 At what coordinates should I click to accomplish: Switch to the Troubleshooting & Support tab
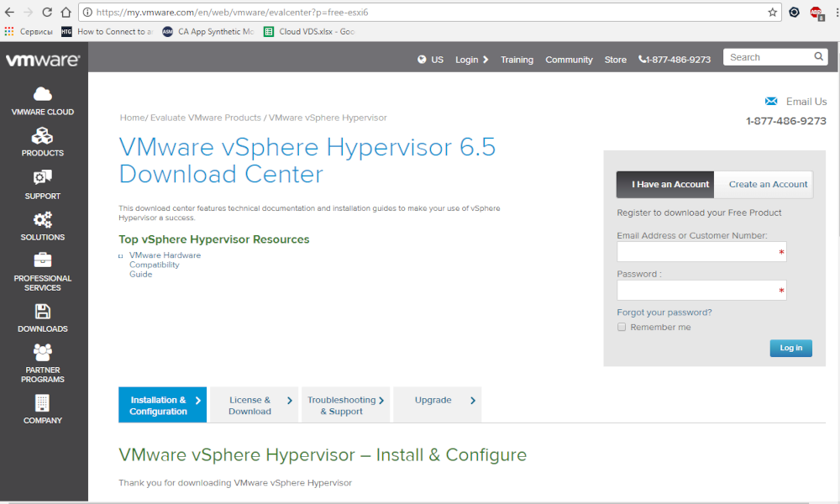tap(346, 405)
